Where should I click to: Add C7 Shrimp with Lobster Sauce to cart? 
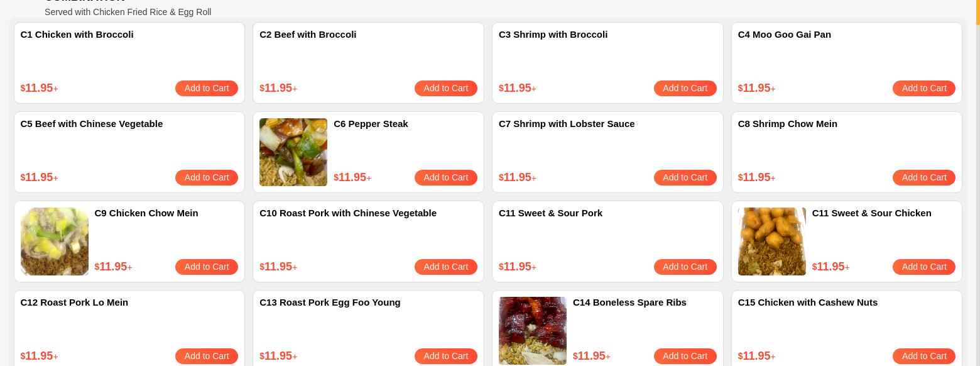tap(685, 177)
